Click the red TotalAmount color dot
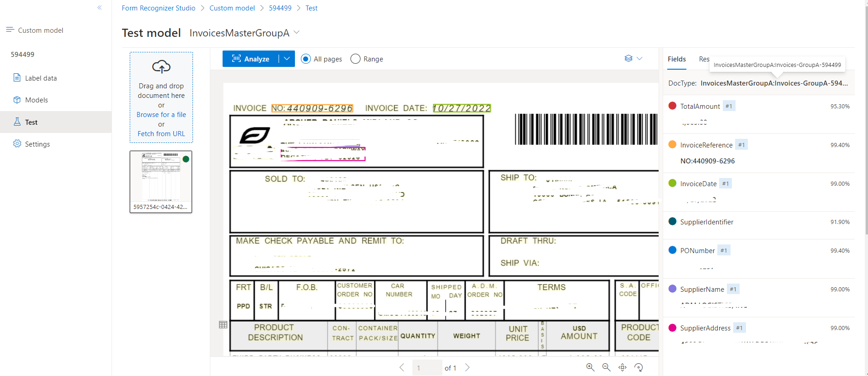The width and height of the screenshot is (868, 376). pos(672,106)
